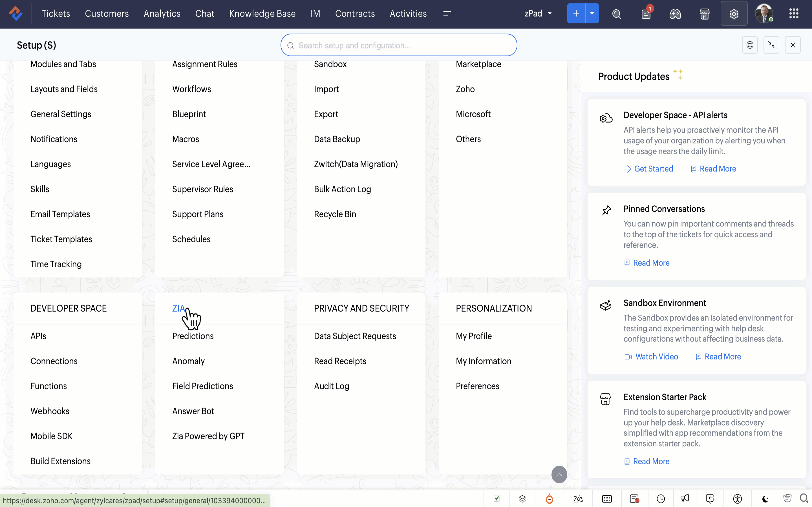Click notifications icon with red badge
The width and height of the screenshot is (812, 507).
646,14
